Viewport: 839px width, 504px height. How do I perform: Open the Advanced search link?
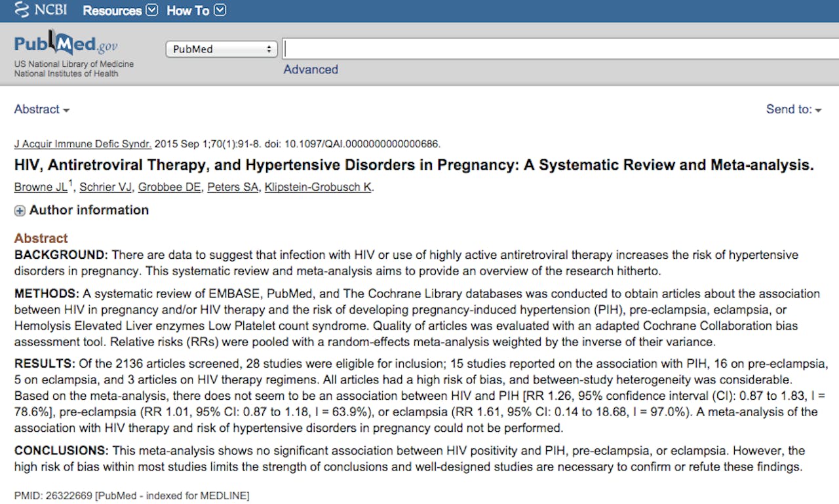click(x=311, y=69)
